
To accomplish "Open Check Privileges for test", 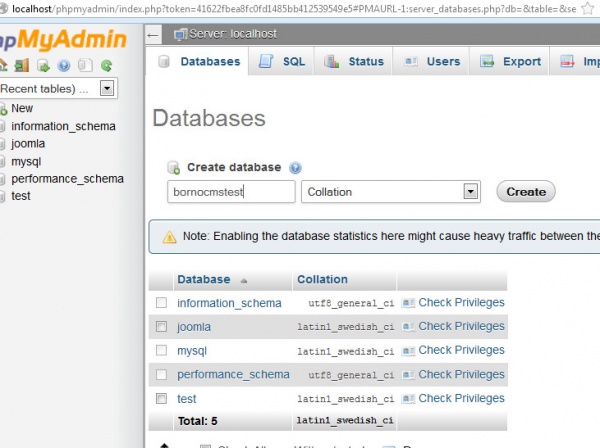I will click(x=461, y=398).
